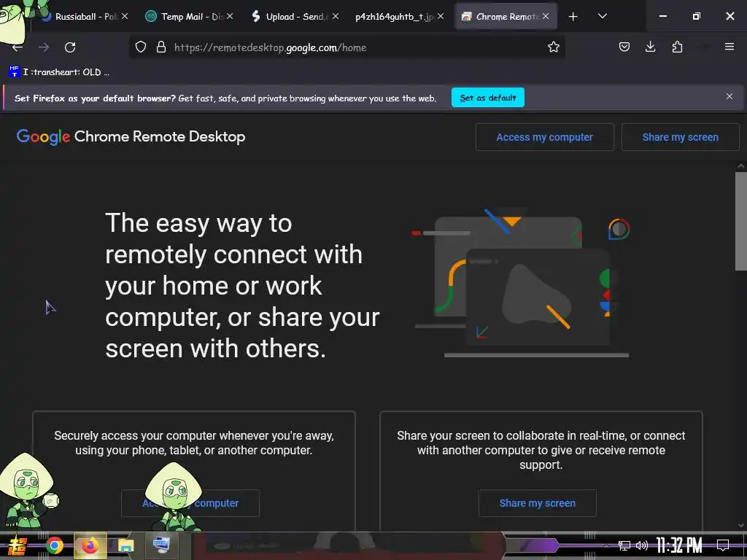This screenshot has height=560, width=747.
Task: Click the Set as default button
Action: point(488,98)
